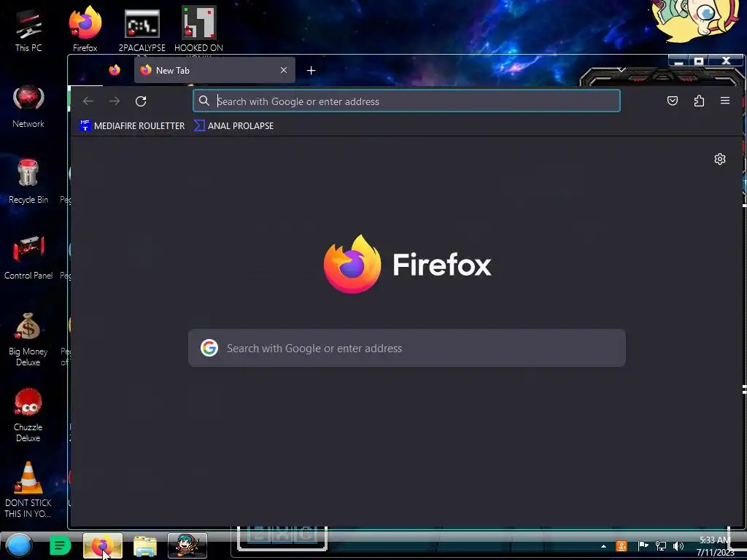Image resolution: width=747 pixels, height=560 pixels.
Task: Focus the address bar search field
Action: [x=406, y=101]
